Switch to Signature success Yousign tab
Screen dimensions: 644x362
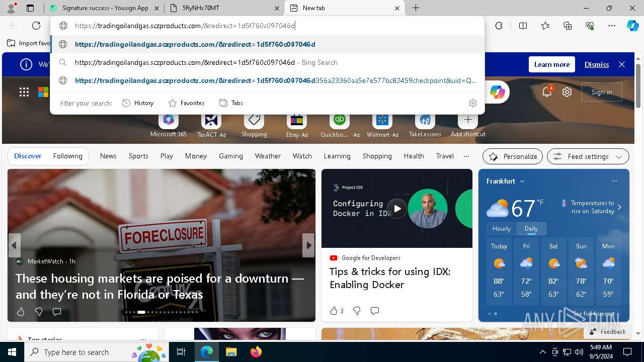tap(105, 8)
